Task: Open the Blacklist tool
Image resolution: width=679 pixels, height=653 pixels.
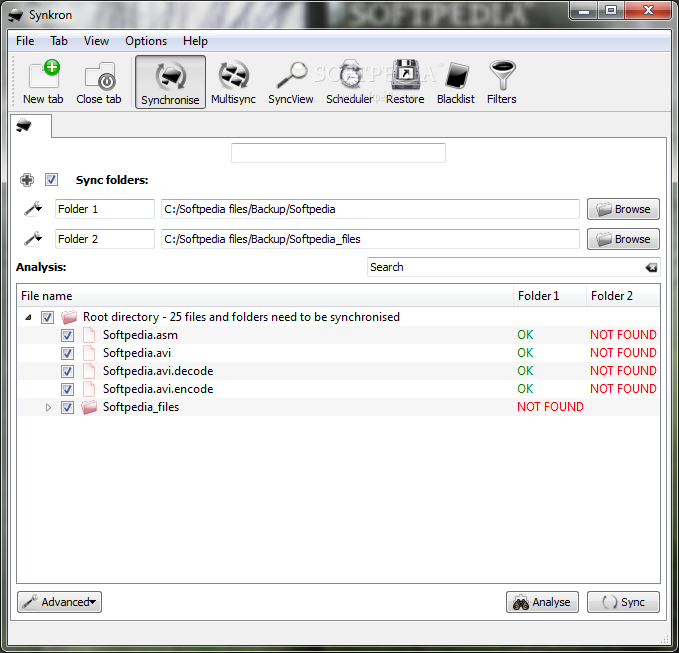Action: pyautogui.click(x=456, y=82)
